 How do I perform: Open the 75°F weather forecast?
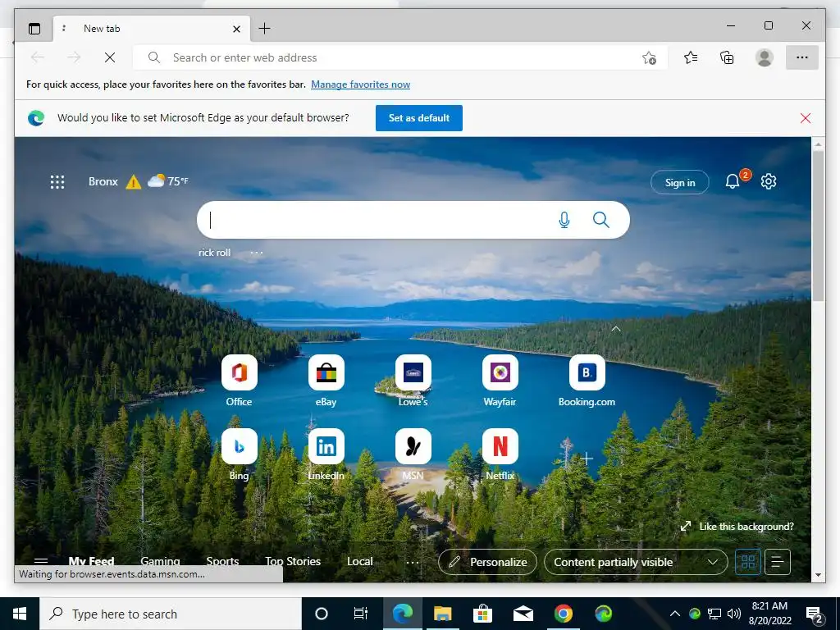[167, 181]
